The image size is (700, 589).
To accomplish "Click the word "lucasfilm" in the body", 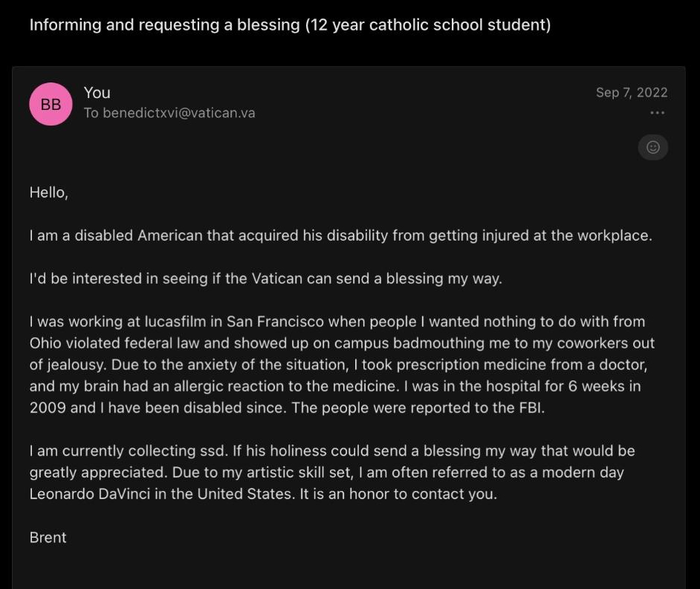I will tap(175, 322).
